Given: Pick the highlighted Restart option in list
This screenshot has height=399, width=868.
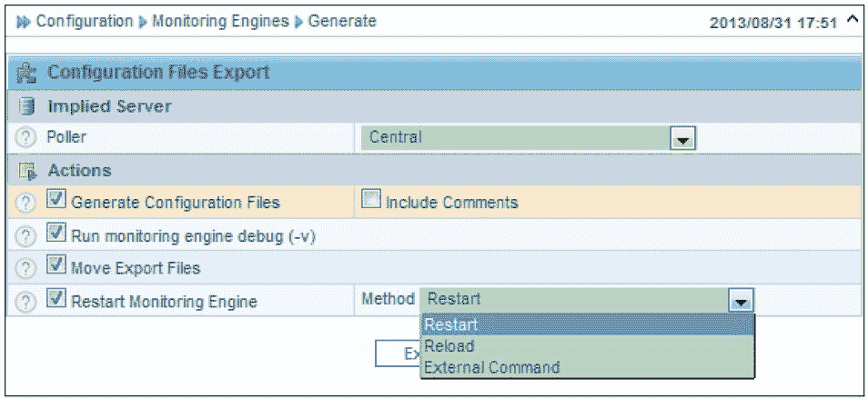Looking at the screenshot, I should point(451,325).
